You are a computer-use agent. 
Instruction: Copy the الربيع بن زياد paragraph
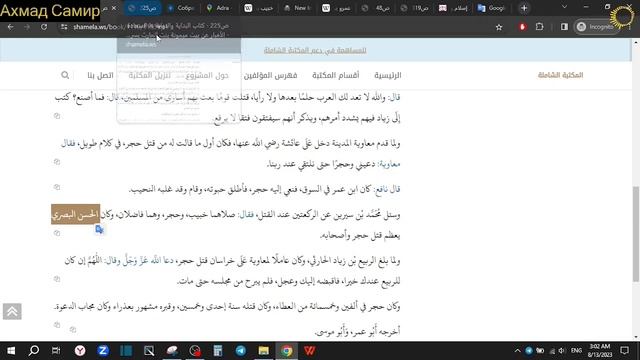coord(57,279)
